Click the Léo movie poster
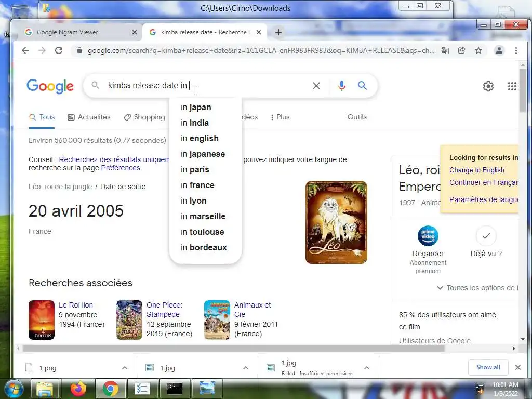The height and width of the screenshot is (399, 532). pyautogui.click(x=336, y=222)
